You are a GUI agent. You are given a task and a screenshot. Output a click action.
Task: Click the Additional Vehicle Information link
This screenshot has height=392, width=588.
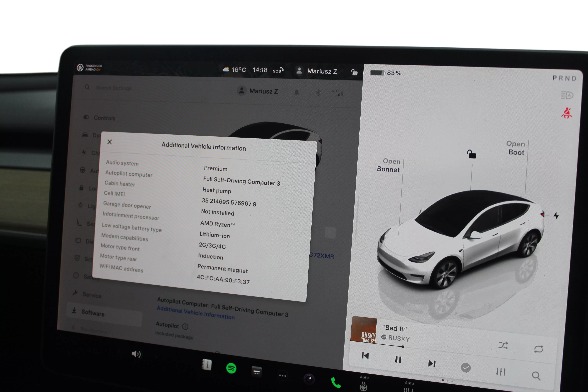click(196, 313)
